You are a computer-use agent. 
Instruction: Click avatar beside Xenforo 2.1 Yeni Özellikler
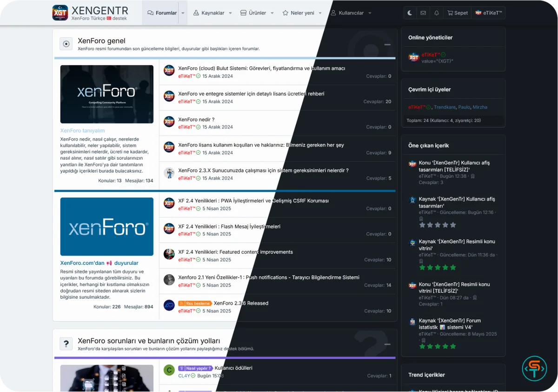pos(169,280)
